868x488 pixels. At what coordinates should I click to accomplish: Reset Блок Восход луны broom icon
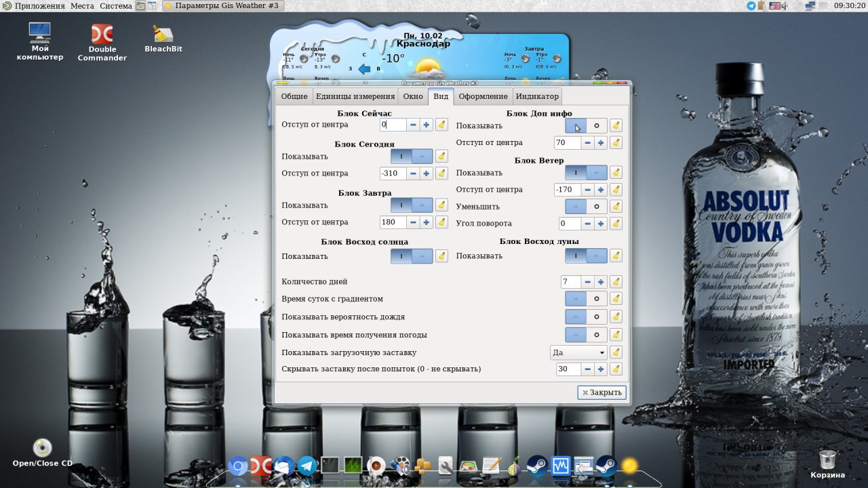coord(616,256)
